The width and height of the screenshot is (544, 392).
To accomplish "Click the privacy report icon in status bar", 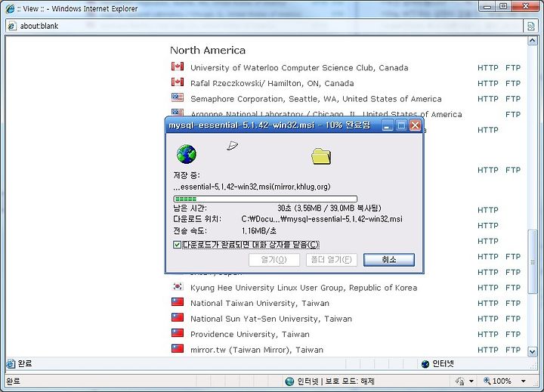I will click(x=460, y=381).
